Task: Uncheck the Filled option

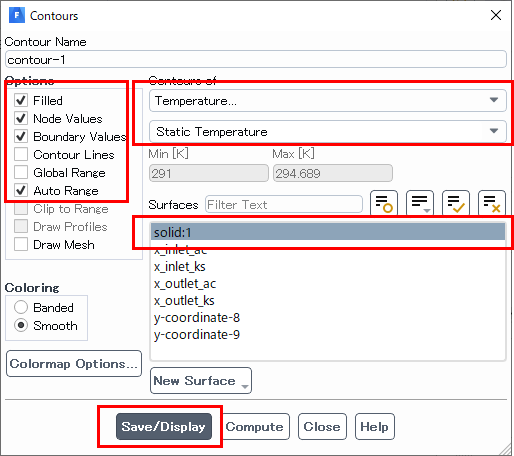Action: click(x=21, y=100)
